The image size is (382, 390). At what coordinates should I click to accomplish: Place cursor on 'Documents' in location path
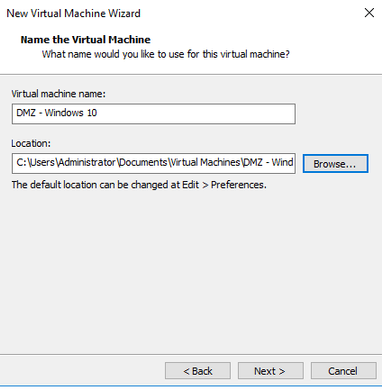(143, 163)
